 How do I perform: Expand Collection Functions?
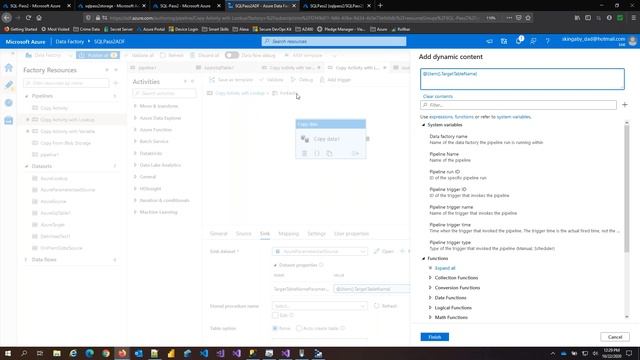point(430,278)
